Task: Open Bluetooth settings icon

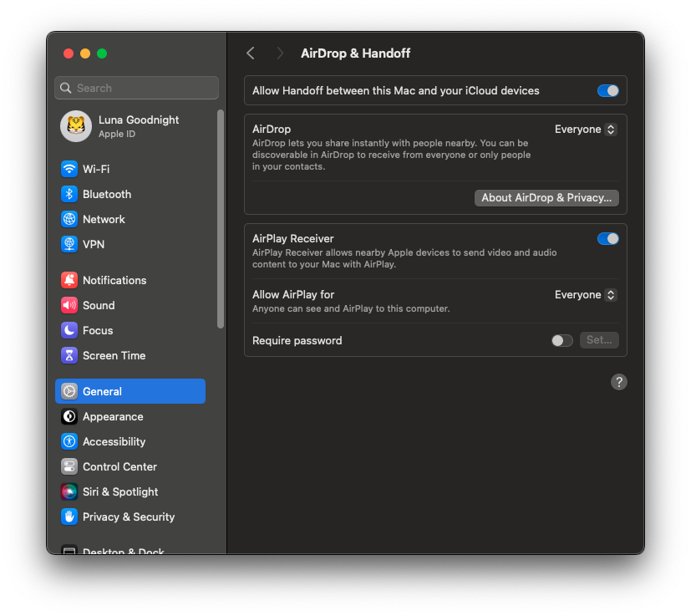Action: coord(69,194)
